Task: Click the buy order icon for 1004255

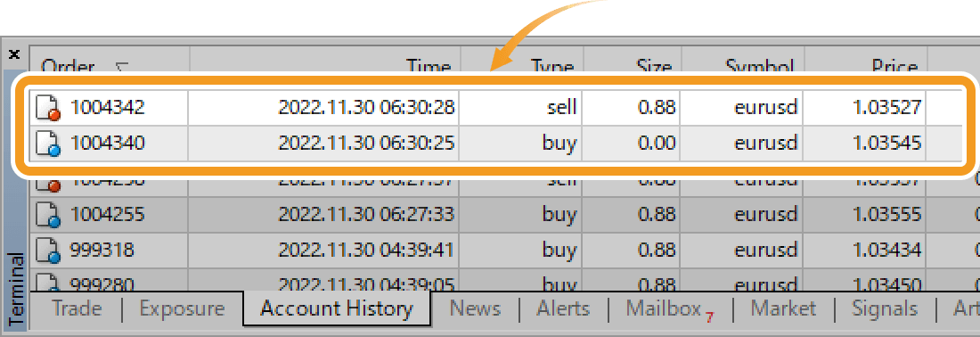Action: pos(48,215)
